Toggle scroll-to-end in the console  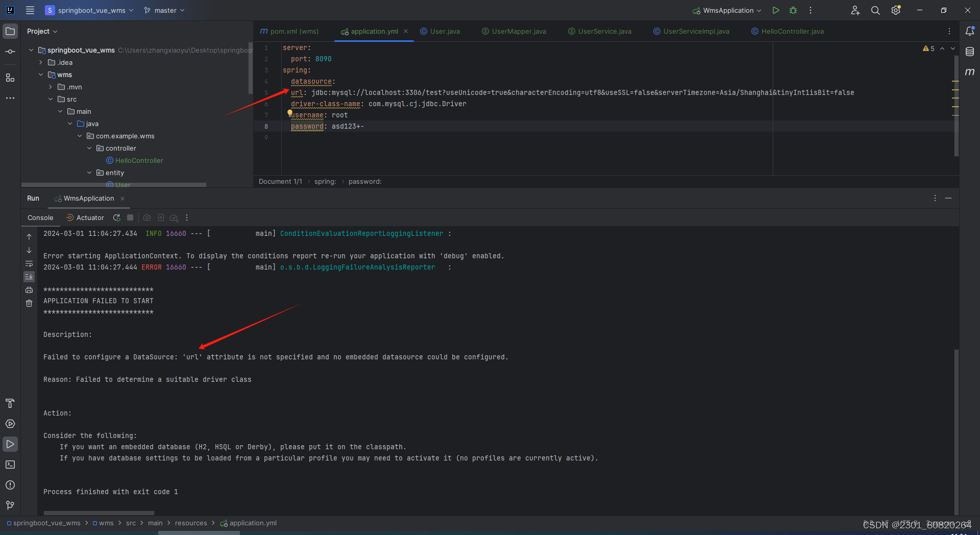click(x=29, y=277)
